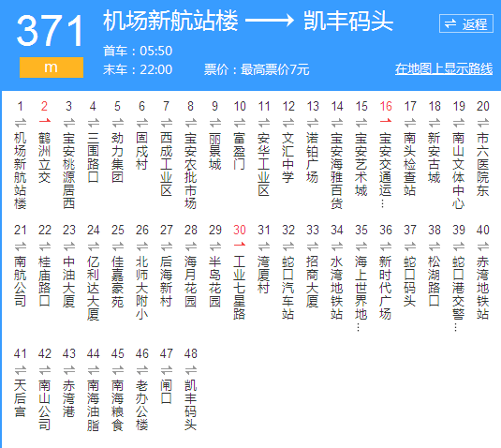Screen dimensions: 501x448
Task: Select stop 28 海月花园
Action: [191, 281]
